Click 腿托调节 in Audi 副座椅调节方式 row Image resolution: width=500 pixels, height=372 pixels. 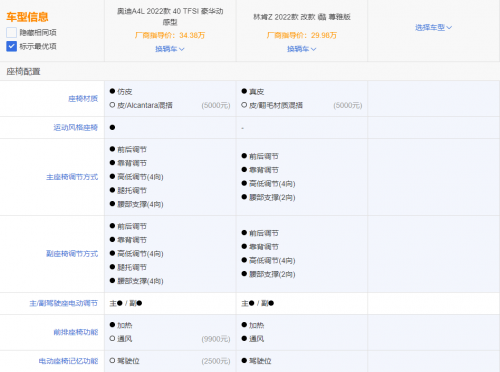pyautogui.click(x=132, y=267)
